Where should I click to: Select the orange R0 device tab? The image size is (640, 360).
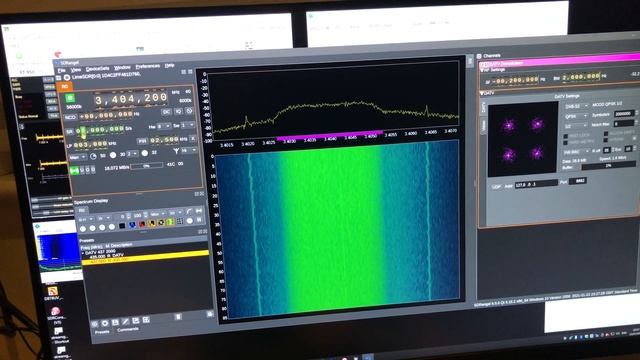point(64,86)
